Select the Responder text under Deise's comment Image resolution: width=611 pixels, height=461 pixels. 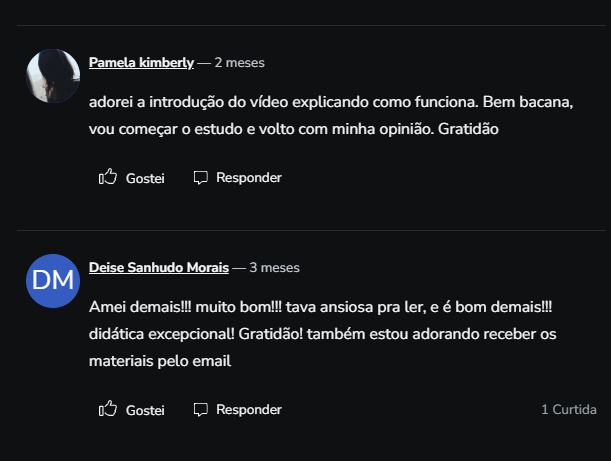[x=249, y=410]
